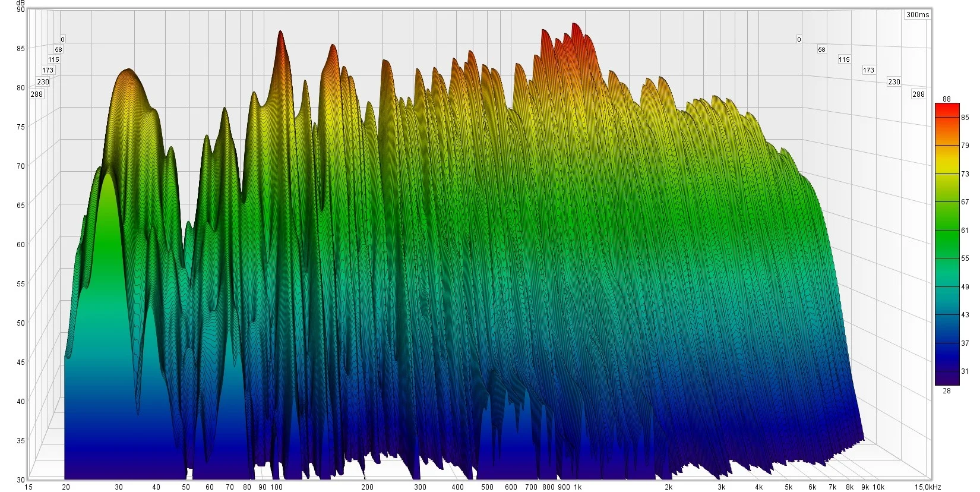Click the 288 time label on the right side
Screen dimensions: 980x492
(918, 94)
